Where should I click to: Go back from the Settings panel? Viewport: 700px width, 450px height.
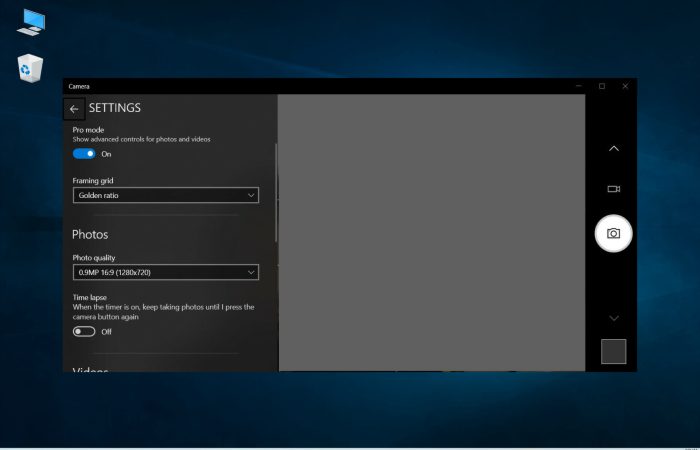74,109
